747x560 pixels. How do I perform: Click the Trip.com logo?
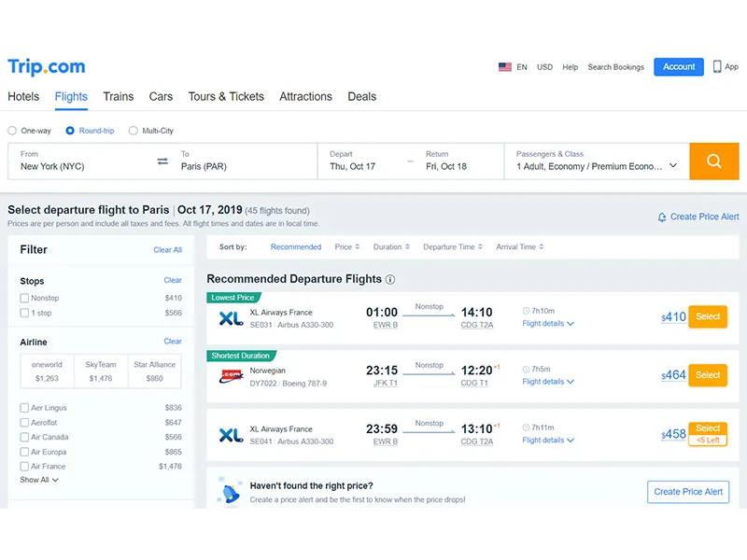(46, 66)
